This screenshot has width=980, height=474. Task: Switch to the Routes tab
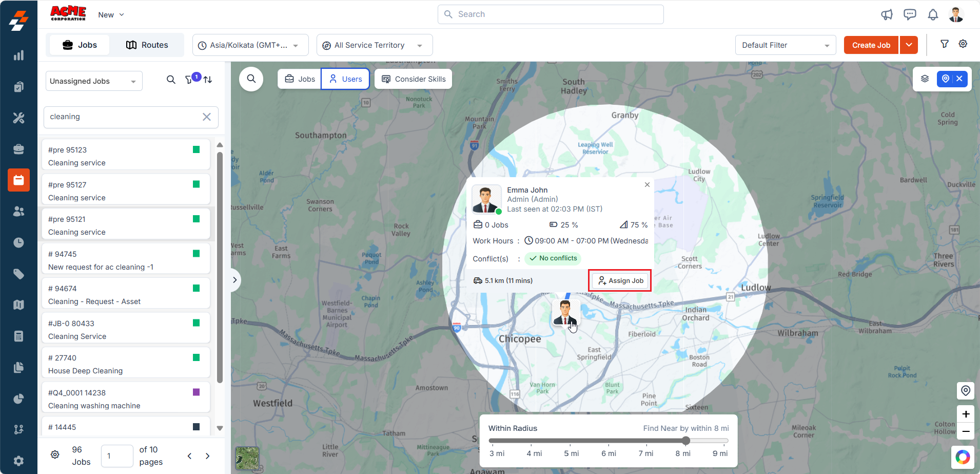click(x=147, y=45)
